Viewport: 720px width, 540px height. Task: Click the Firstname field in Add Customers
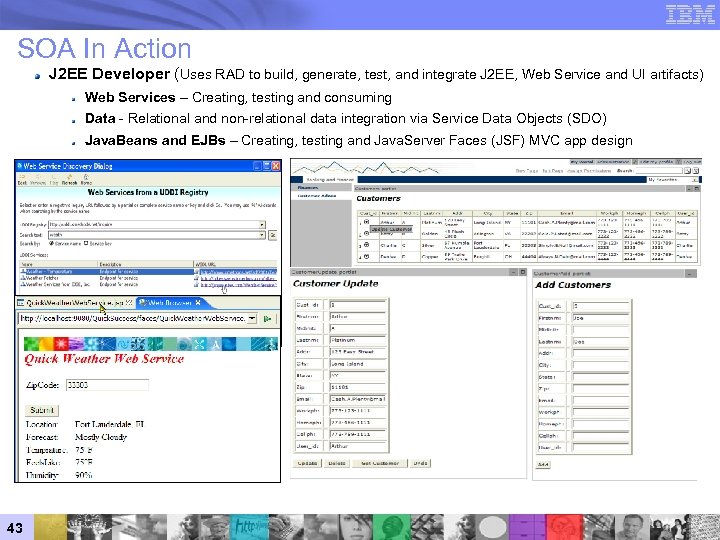tap(600, 318)
